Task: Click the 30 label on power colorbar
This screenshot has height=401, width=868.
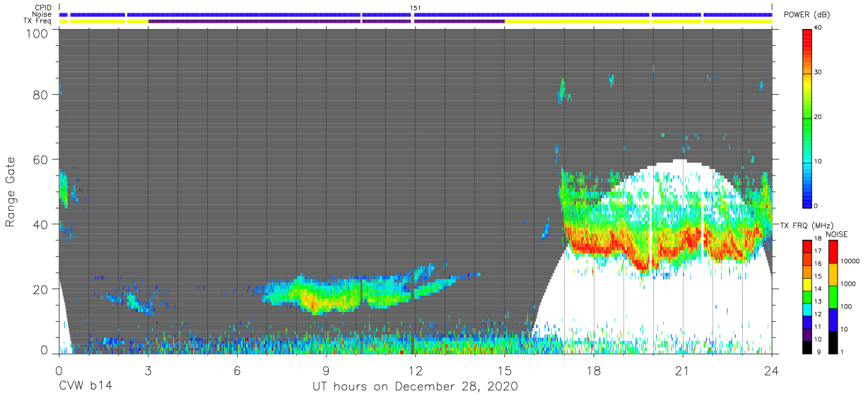Action: click(817, 73)
